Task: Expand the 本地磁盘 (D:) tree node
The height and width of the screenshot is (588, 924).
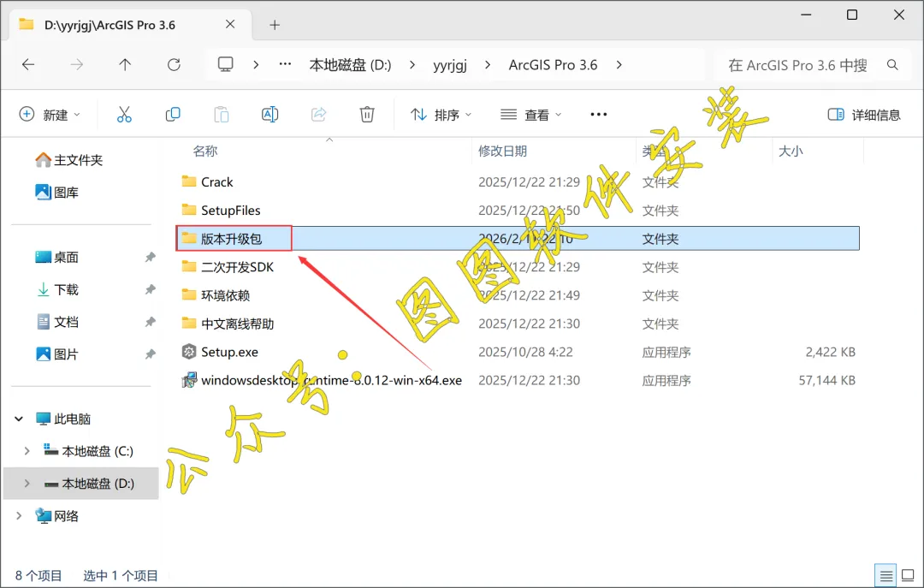Action: coord(27,484)
